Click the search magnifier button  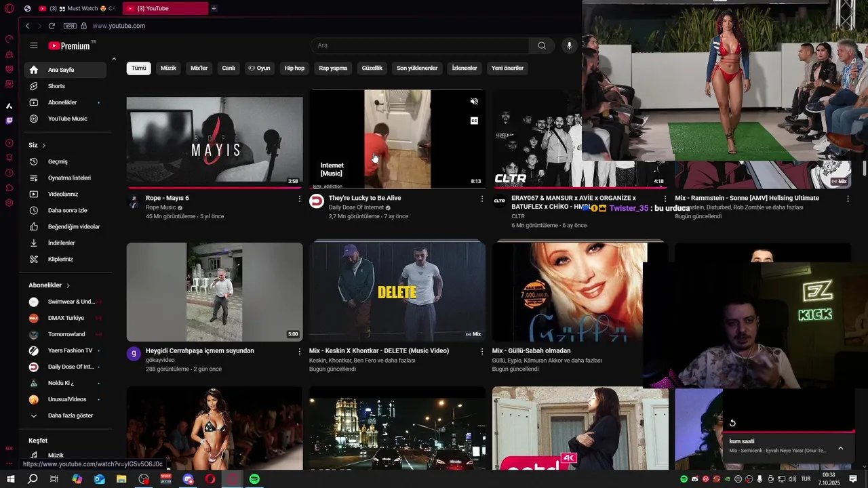pyautogui.click(x=541, y=45)
